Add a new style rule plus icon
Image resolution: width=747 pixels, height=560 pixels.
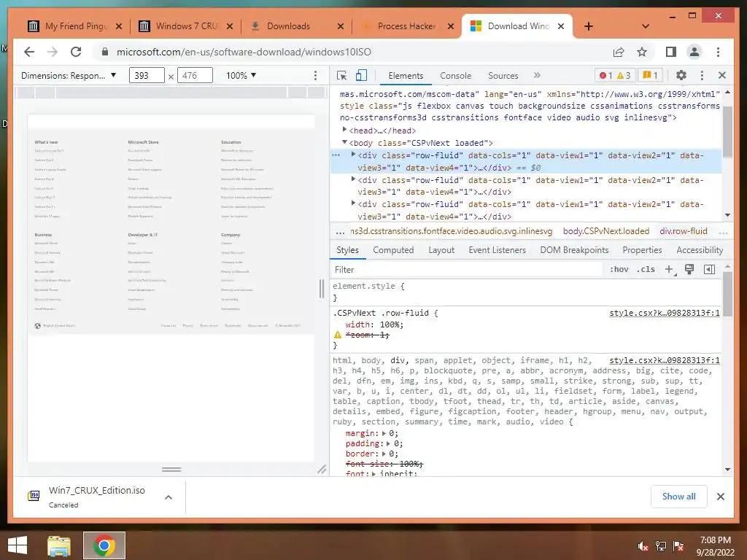[670, 270]
